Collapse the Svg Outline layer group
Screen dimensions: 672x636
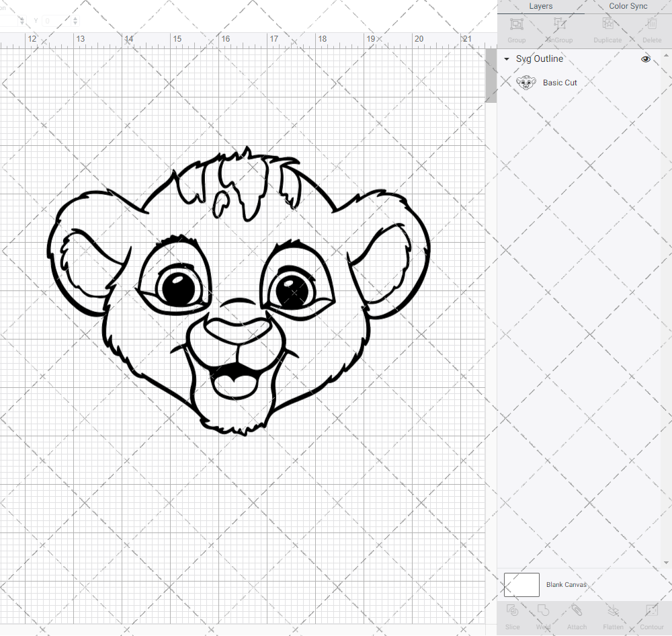click(x=507, y=59)
